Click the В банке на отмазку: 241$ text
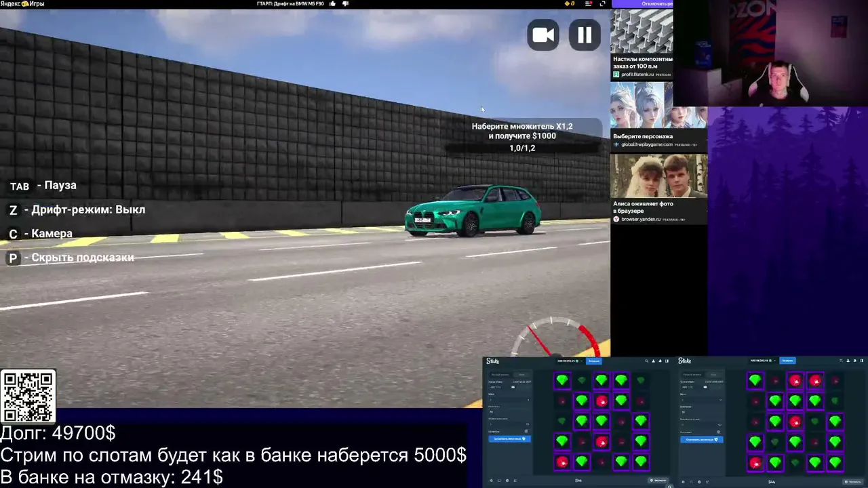The width and height of the screenshot is (868, 488). (x=111, y=477)
